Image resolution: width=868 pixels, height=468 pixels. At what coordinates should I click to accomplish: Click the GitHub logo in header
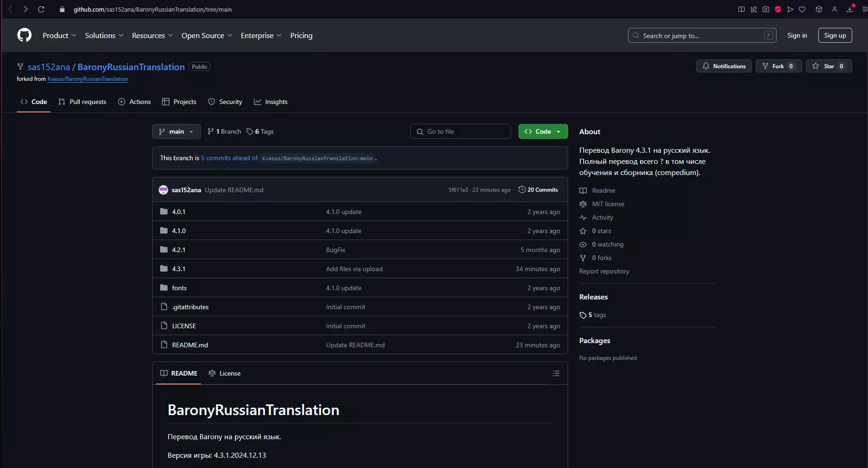point(24,35)
